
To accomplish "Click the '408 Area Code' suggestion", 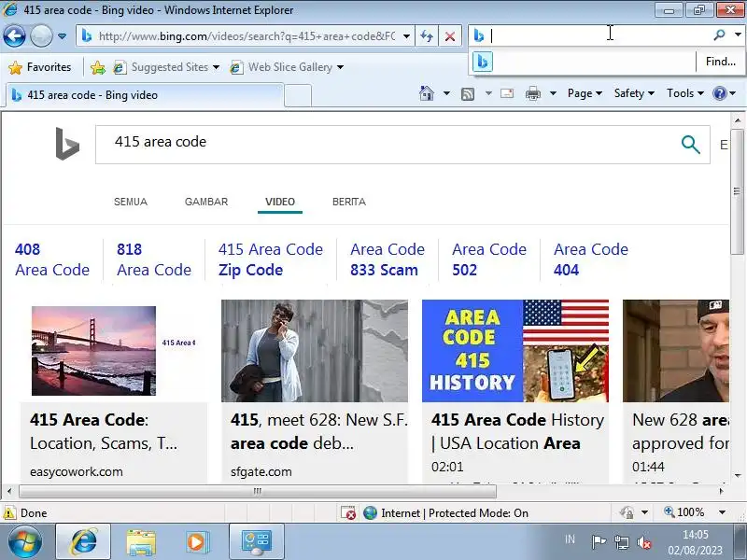I will click(x=52, y=259).
